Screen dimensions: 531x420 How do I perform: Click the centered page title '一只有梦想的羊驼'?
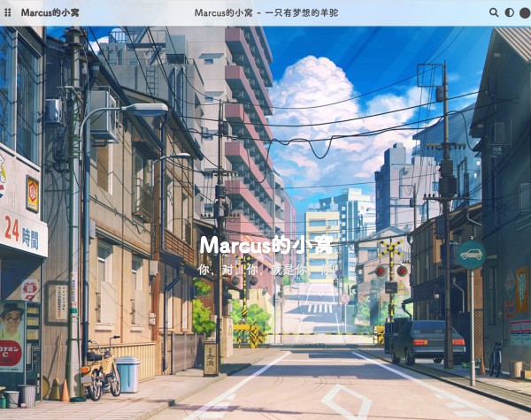(265, 12)
